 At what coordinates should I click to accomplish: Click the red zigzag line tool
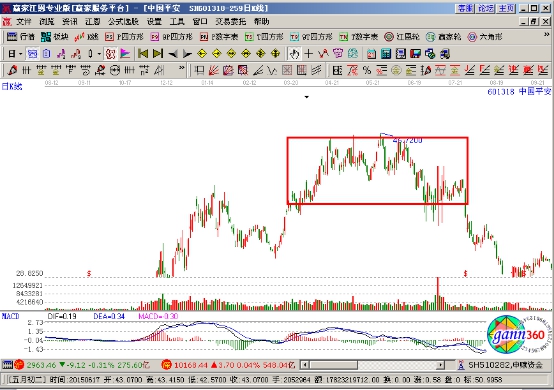[323, 54]
